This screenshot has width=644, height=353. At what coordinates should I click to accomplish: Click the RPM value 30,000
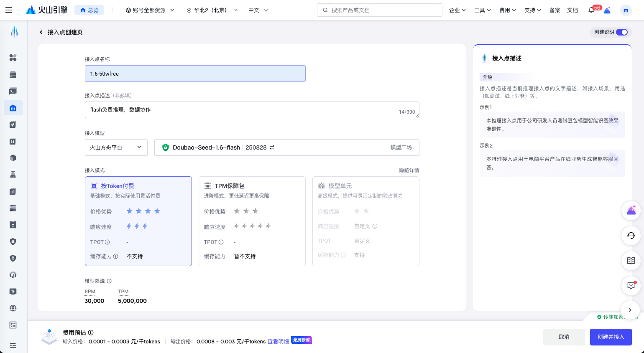click(x=95, y=301)
